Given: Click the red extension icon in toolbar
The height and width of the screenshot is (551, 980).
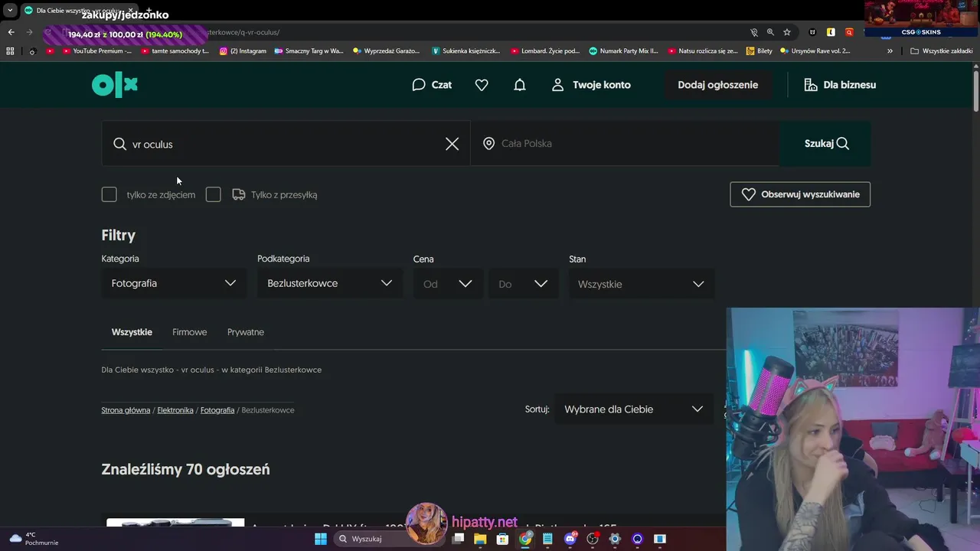Looking at the screenshot, I should pyautogui.click(x=849, y=32).
